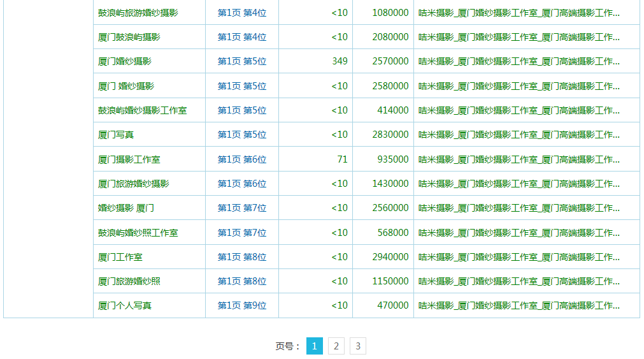Screen dimensions: 644x359
Task: Select keyword 厦门旅游婚纱摄影
Action: 133,184
